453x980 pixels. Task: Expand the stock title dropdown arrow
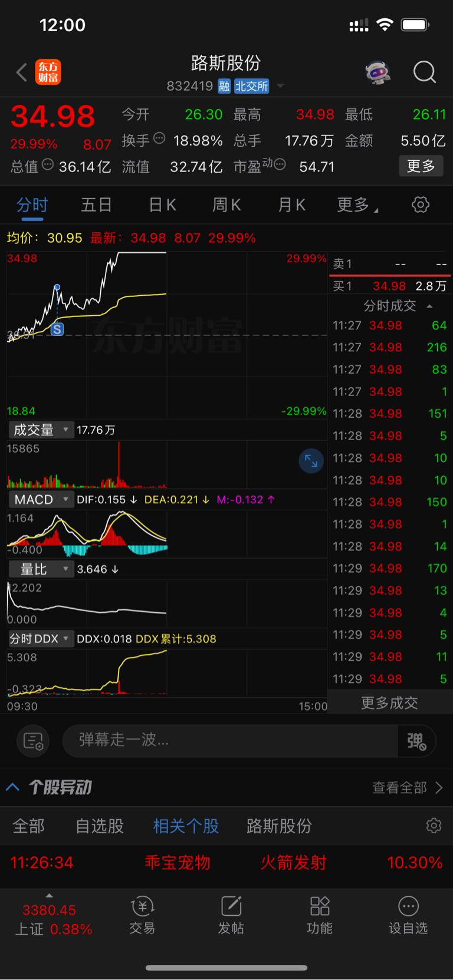(x=281, y=87)
